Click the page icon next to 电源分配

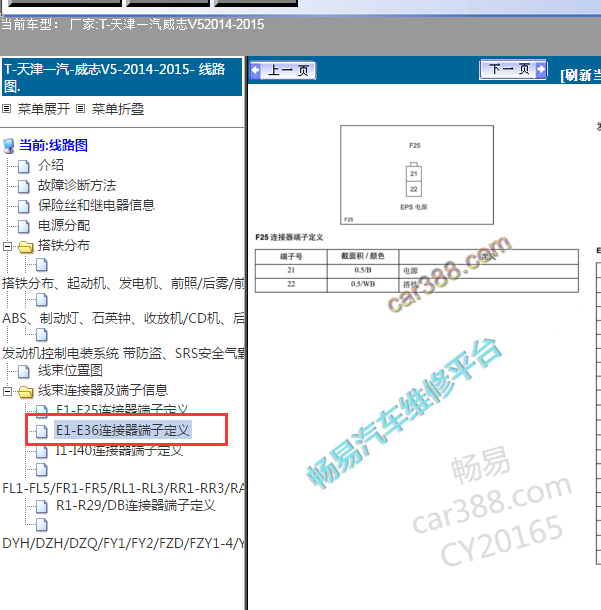coord(24,226)
